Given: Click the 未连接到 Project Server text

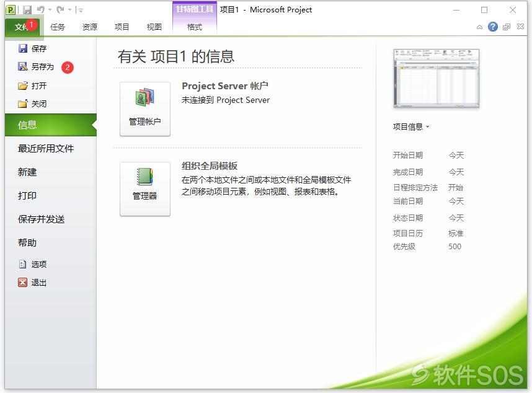Looking at the screenshot, I should click(x=226, y=100).
